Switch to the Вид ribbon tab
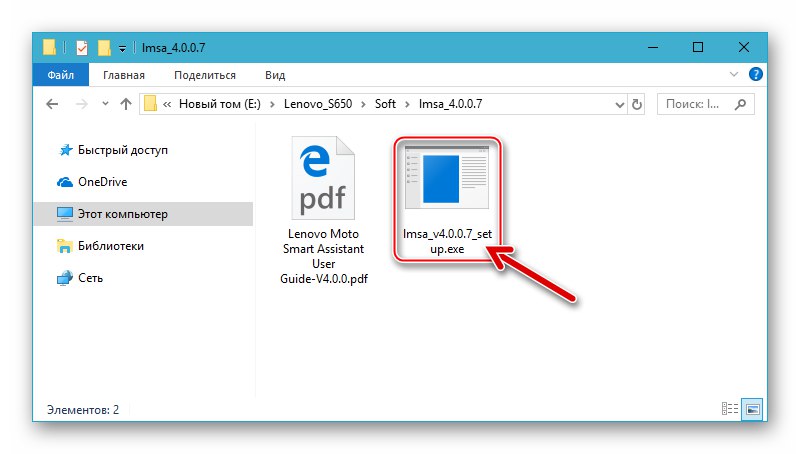Image resolution: width=800 pixels, height=454 pixels. pyautogui.click(x=275, y=75)
